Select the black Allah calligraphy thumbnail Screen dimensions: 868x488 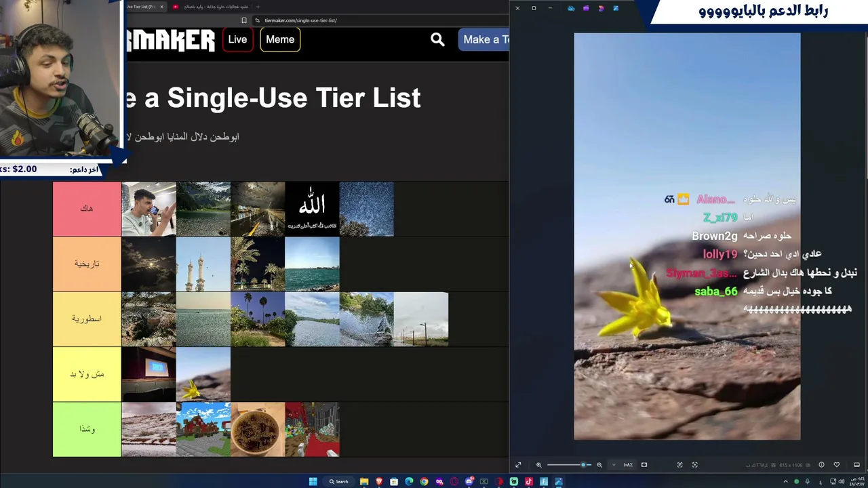(312, 209)
